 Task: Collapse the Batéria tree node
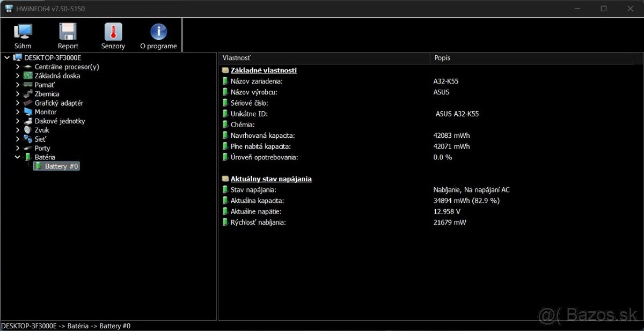pos(18,157)
